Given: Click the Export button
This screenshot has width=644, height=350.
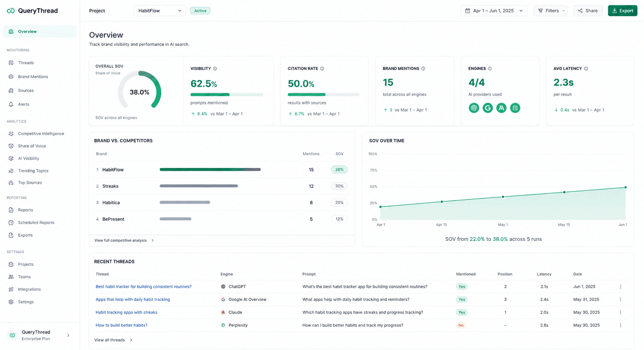Looking at the screenshot, I should click(622, 11).
